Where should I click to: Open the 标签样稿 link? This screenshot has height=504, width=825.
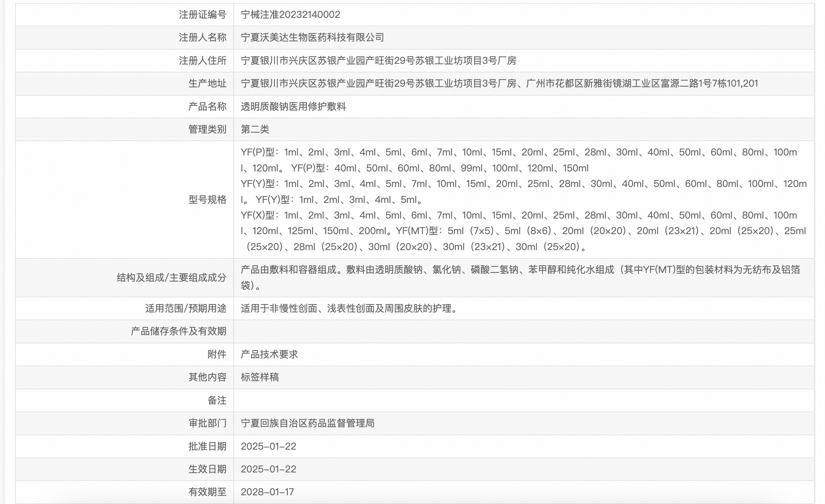(260, 377)
